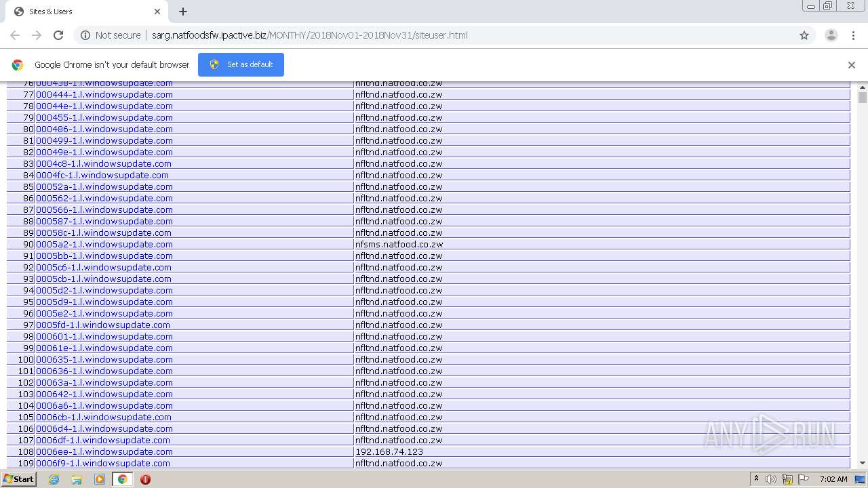This screenshot has height=488, width=868.
Task: Open link 0004fc-1.l.windowsupdate.com
Action: (x=102, y=175)
